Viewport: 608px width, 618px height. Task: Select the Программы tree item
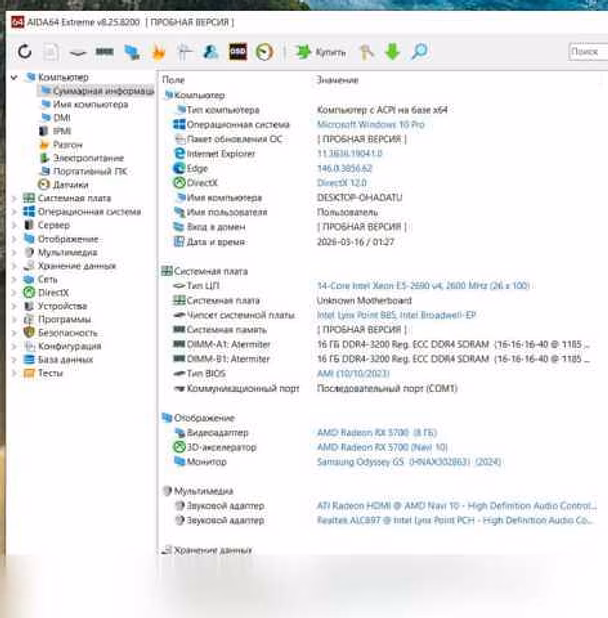pyautogui.click(x=57, y=319)
